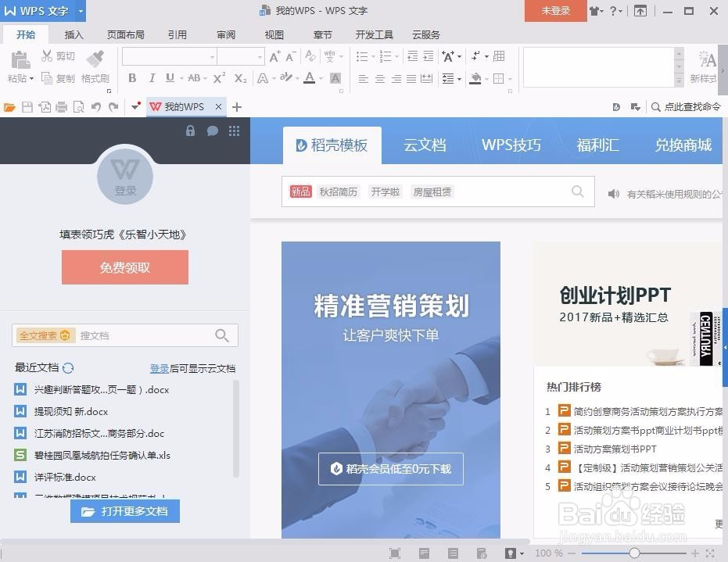Toggle Subscript formatting

pos(240,78)
